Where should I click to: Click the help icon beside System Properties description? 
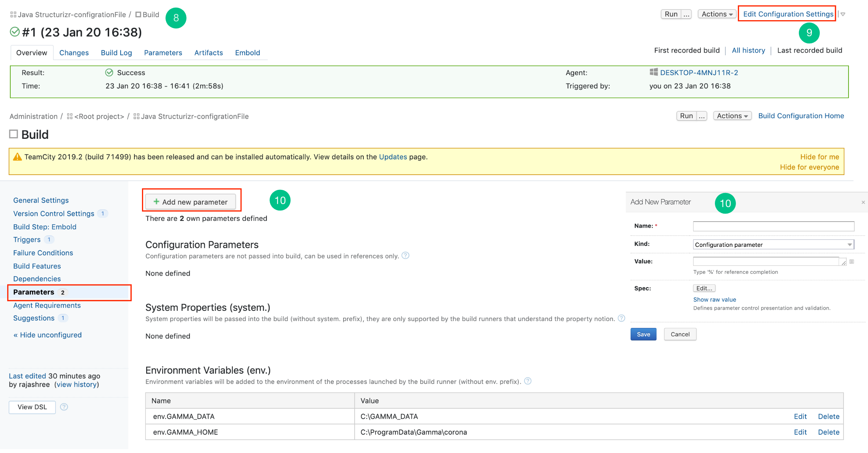pos(621,318)
